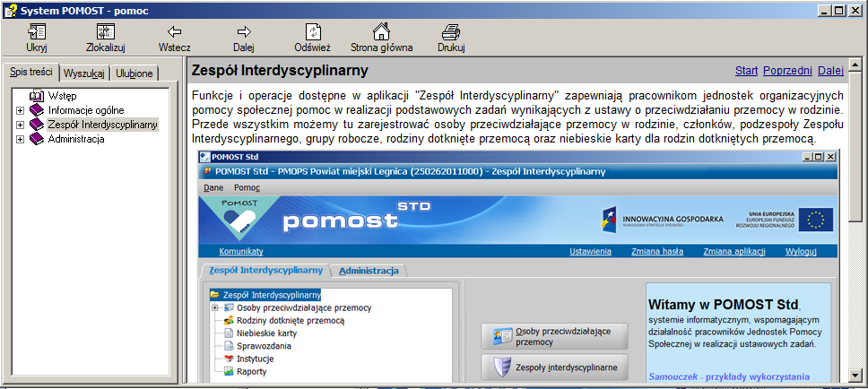Expand the Zespół Interdyscyplinarny contents node
This screenshot has height=389, width=868.
pos(21,125)
